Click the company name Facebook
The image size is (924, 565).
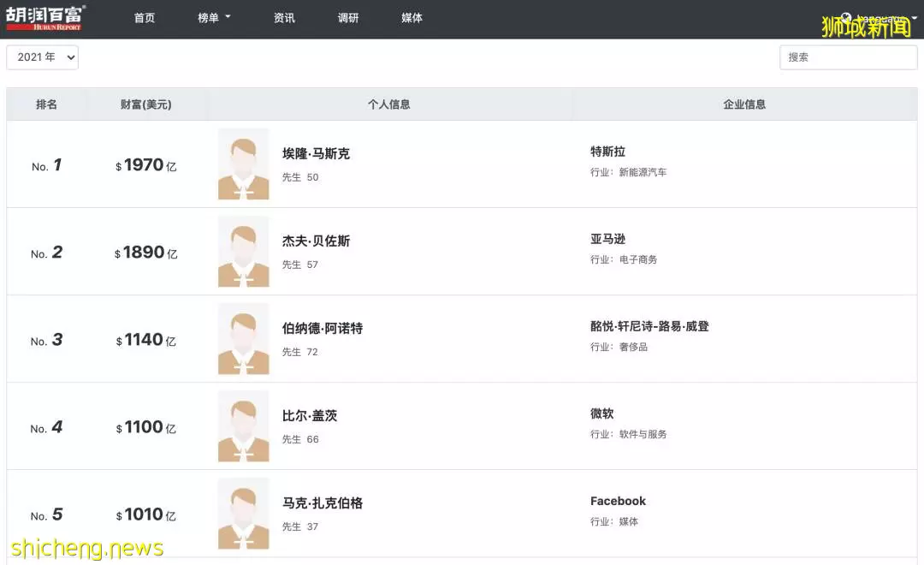coord(619,501)
